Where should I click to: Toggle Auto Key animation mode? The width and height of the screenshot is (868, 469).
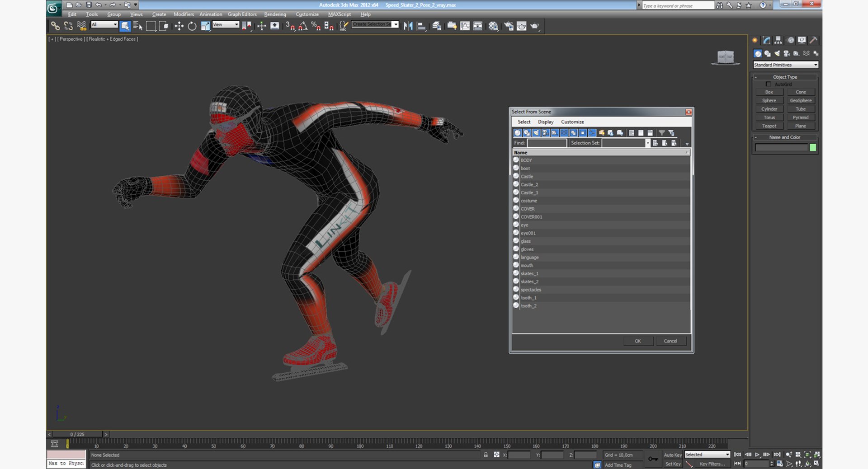click(x=673, y=455)
